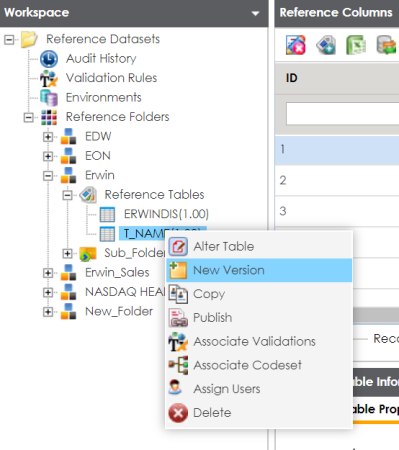Click the Reference Folders grid icon
Image resolution: width=399 pixels, height=450 pixels.
pos(49,117)
